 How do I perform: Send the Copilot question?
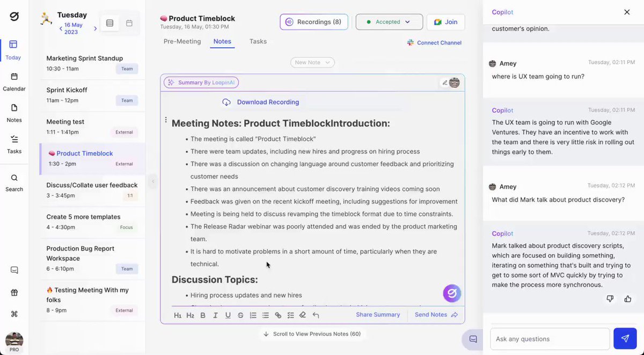(x=625, y=339)
